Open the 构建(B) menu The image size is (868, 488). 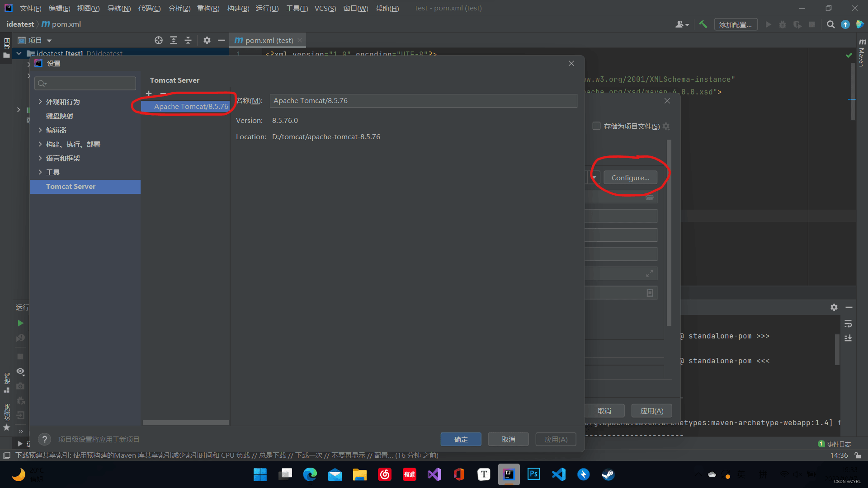pos(238,8)
